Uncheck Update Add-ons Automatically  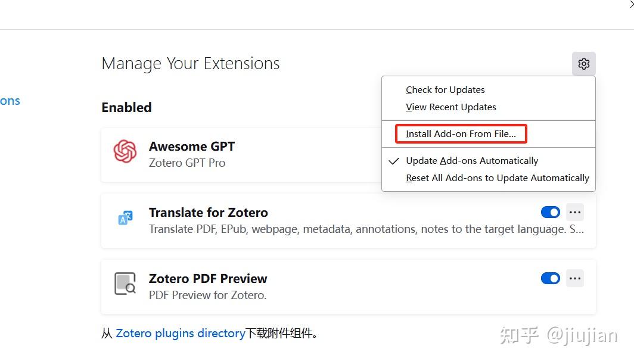point(471,161)
